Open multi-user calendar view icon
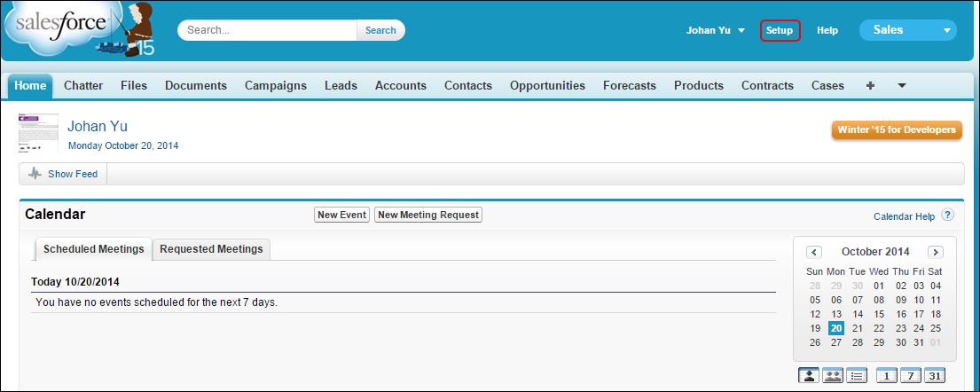The width and height of the screenshot is (980, 392). pyautogui.click(x=833, y=375)
